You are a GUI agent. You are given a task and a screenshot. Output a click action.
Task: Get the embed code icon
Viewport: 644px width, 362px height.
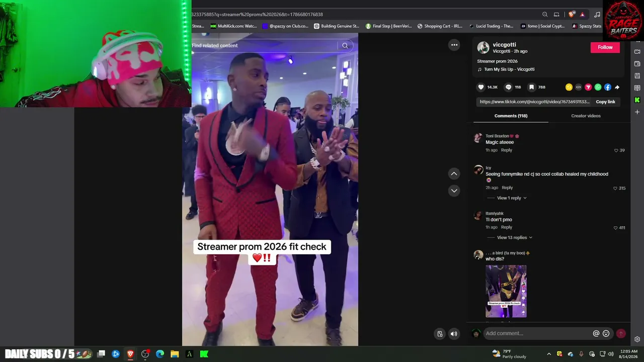click(x=579, y=87)
